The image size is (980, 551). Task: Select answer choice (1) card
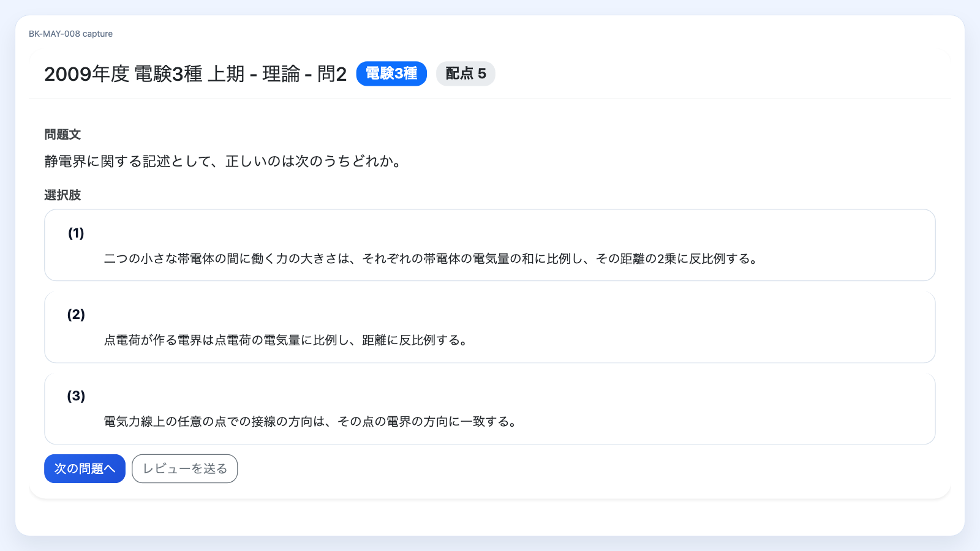pyautogui.click(x=489, y=245)
